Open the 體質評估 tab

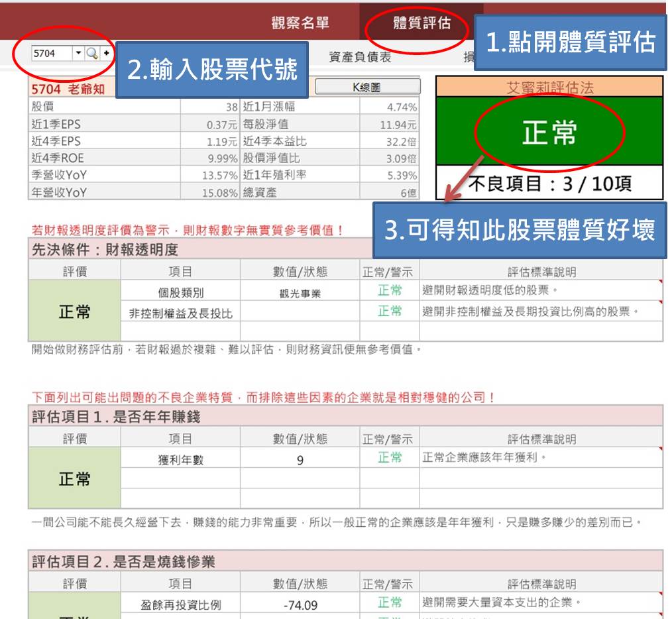click(421, 23)
